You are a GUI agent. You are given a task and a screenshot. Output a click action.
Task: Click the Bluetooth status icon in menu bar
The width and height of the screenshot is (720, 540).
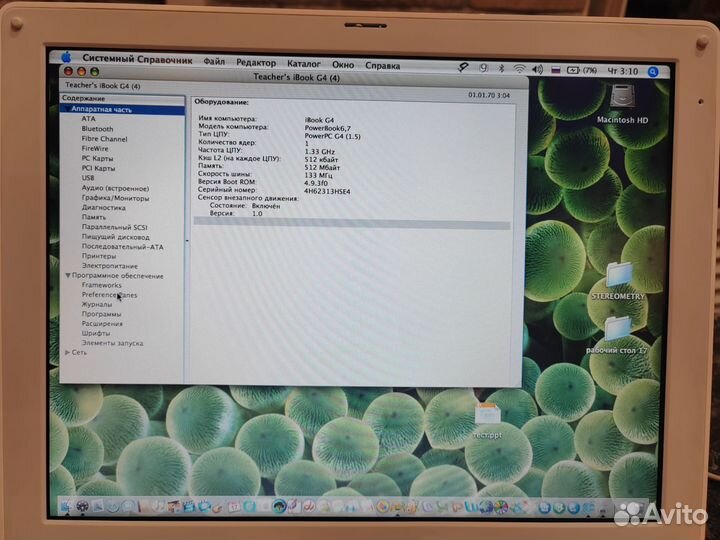(501, 68)
